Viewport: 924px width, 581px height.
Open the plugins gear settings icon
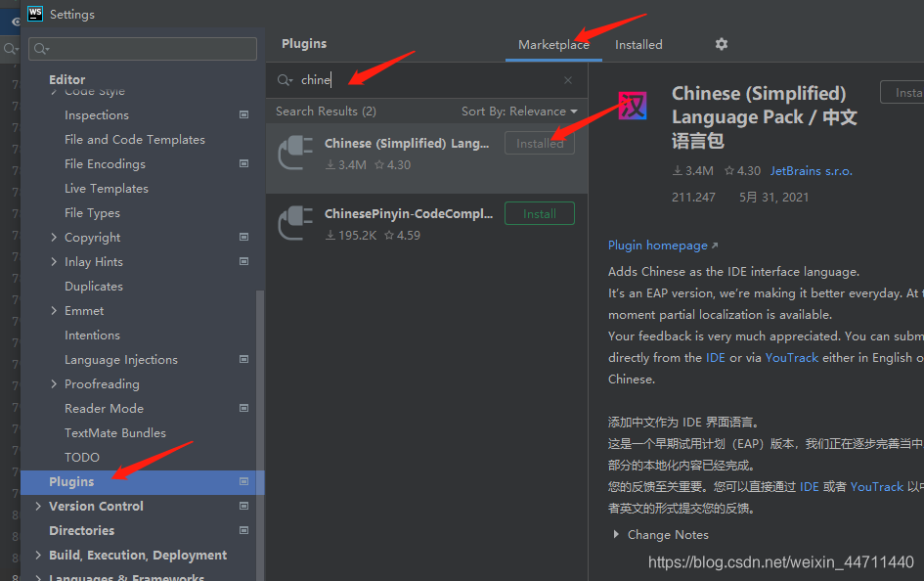click(x=722, y=44)
